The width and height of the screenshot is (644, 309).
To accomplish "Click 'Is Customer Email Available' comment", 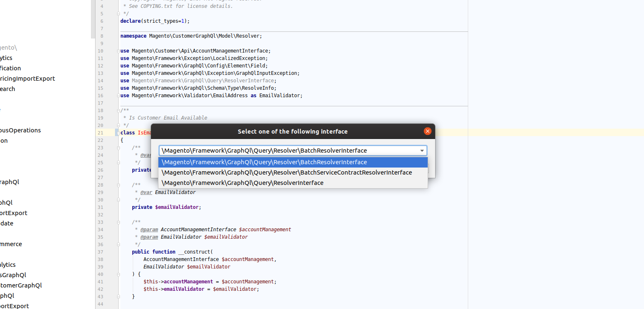I will 168,118.
